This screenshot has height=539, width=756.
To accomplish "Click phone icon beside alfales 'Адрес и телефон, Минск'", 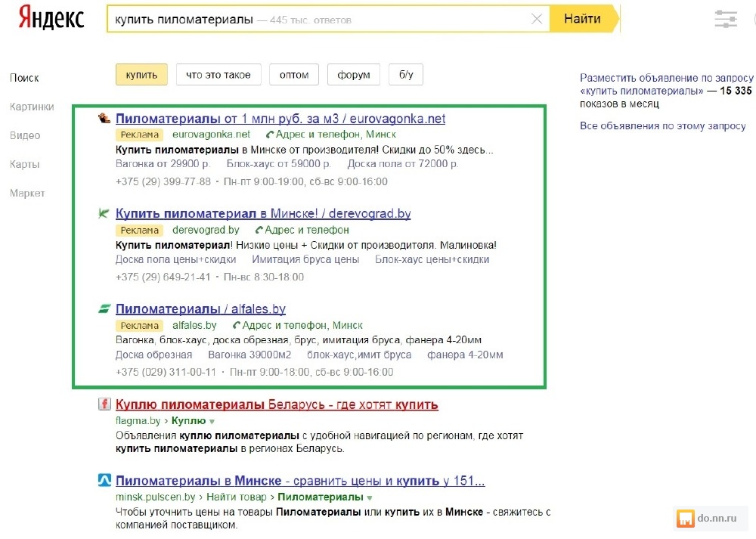I will (x=236, y=325).
